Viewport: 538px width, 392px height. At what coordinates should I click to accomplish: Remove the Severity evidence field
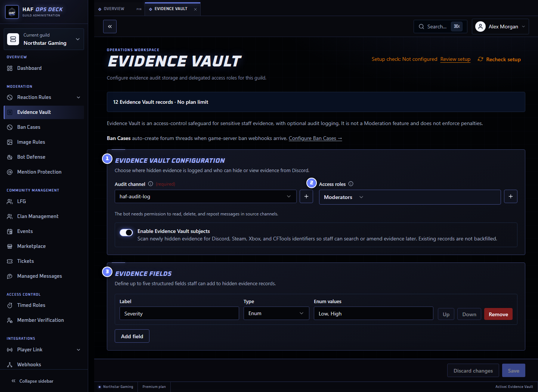click(x=498, y=314)
